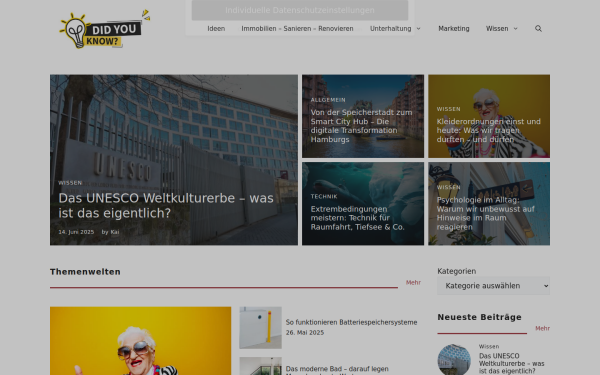Viewport: 600px width, 375px height.
Task: Click the Wissen category above sidebar UNESCO post
Action: [x=489, y=346]
